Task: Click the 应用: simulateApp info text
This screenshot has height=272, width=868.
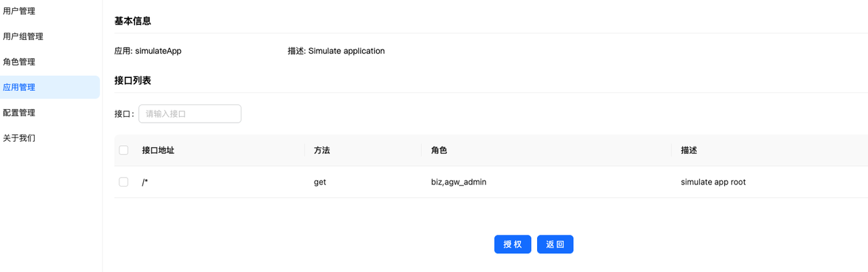Action: [x=148, y=51]
